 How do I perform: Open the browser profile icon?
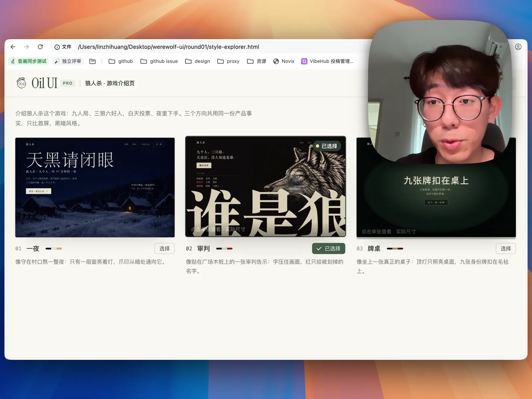(x=518, y=47)
